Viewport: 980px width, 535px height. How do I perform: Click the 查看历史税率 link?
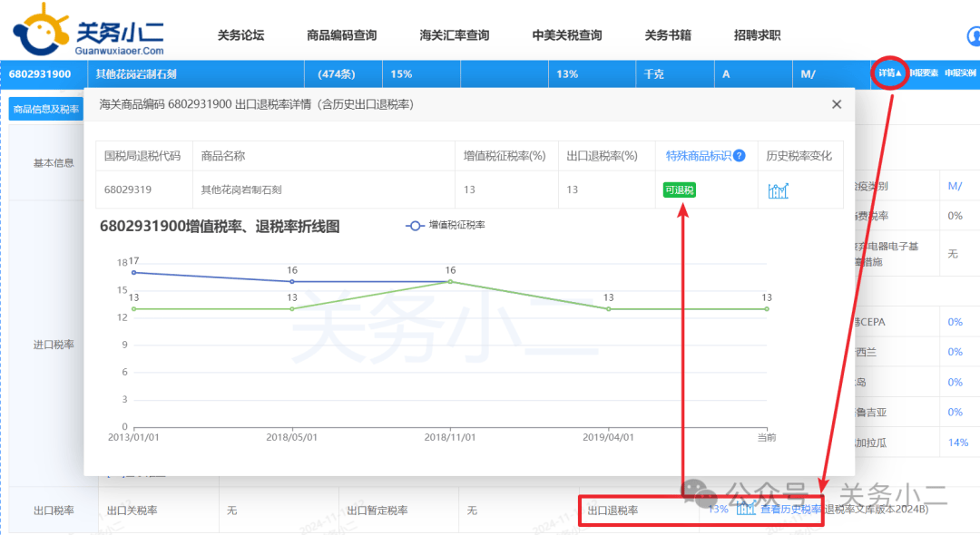(x=791, y=510)
